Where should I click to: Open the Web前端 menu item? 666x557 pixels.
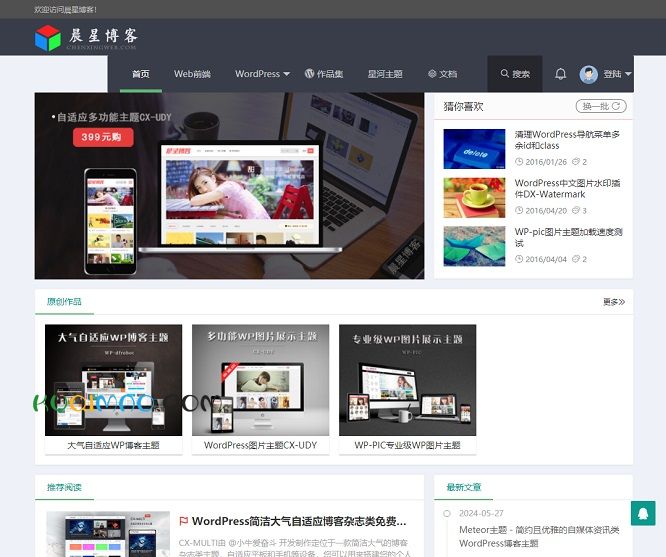(x=192, y=74)
